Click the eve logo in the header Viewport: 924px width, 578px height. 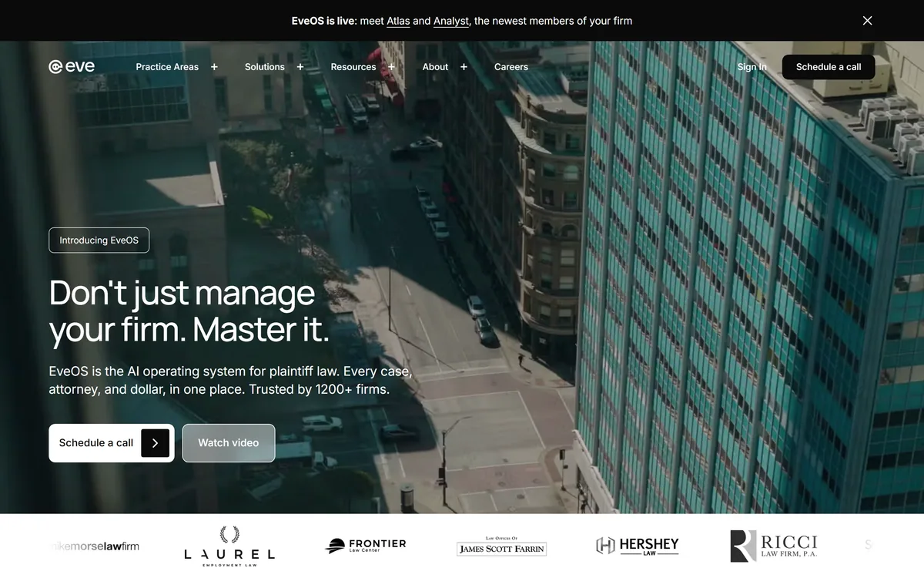click(x=72, y=67)
